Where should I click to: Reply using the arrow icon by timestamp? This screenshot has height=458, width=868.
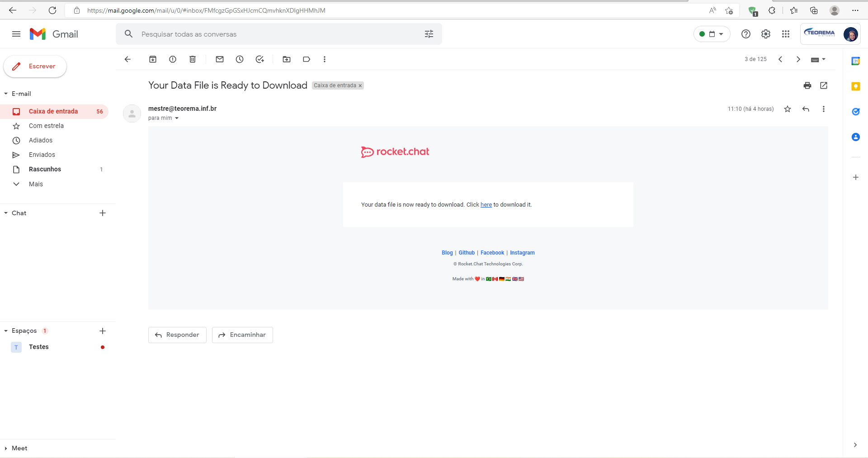(806, 109)
